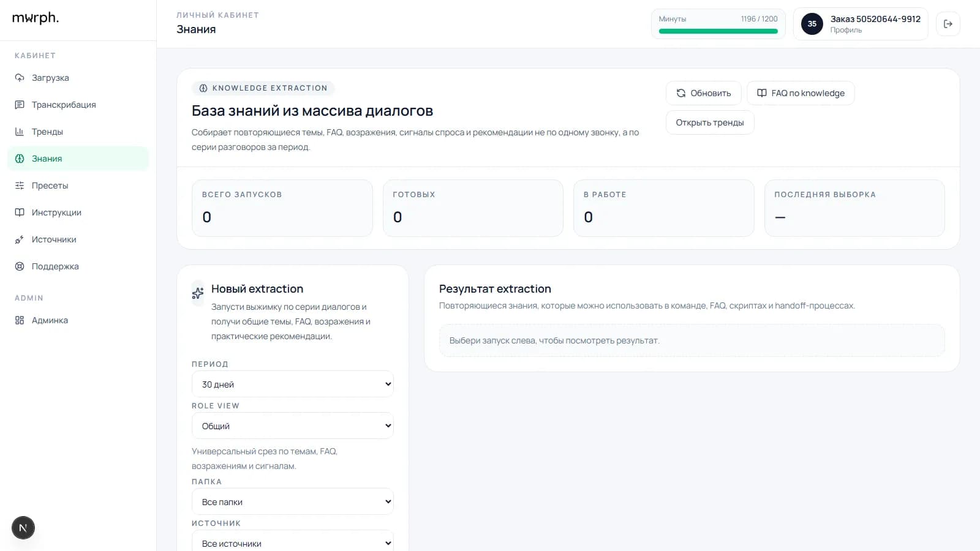This screenshot has width=980, height=551.
Task: Click the logout icon in top right
Action: (x=948, y=24)
